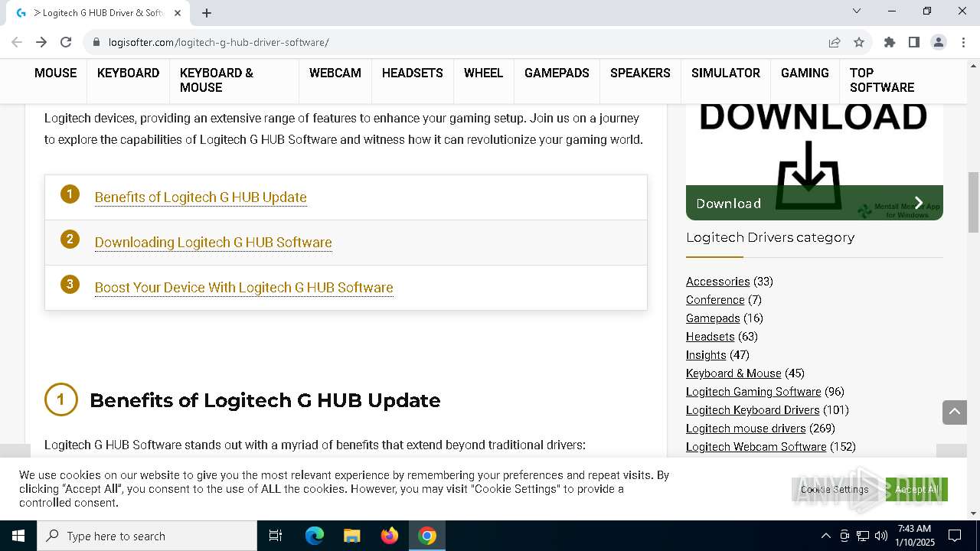Open Chrome three-dot menu

coord(963,42)
